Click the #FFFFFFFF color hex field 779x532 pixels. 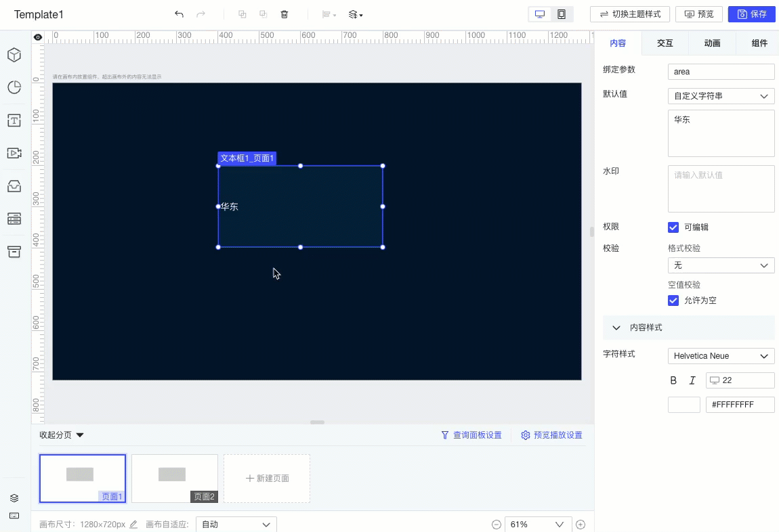pyautogui.click(x=740, y=405)
